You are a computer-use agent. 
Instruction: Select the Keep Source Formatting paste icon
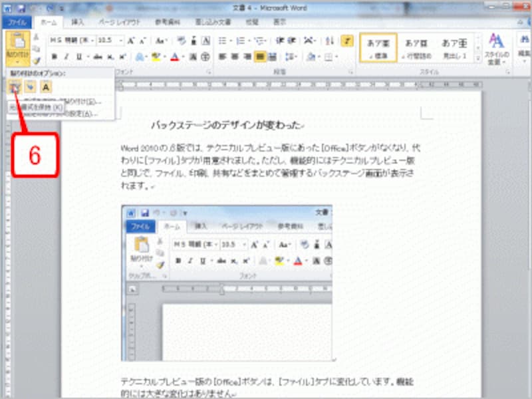tap(15, 86)
